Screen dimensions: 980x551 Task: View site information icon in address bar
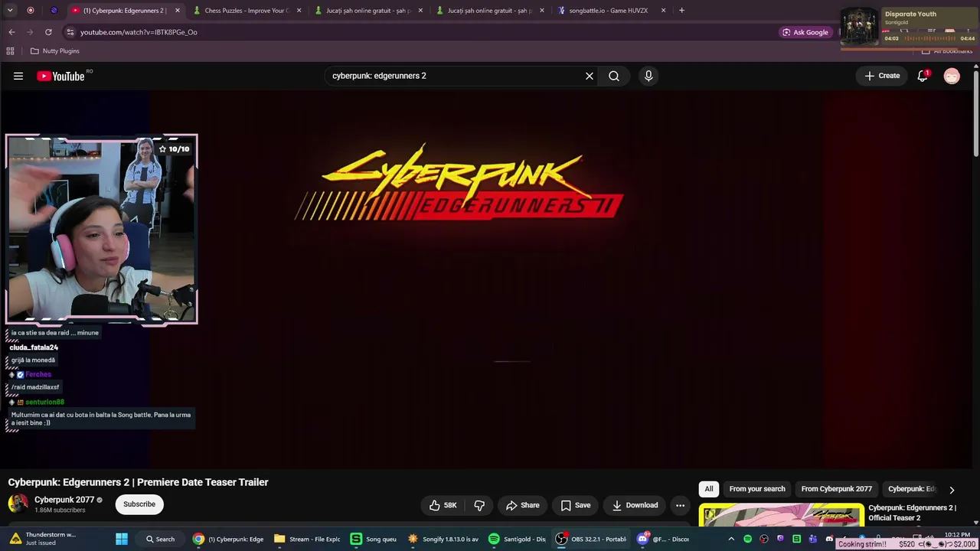click(70, 32)
